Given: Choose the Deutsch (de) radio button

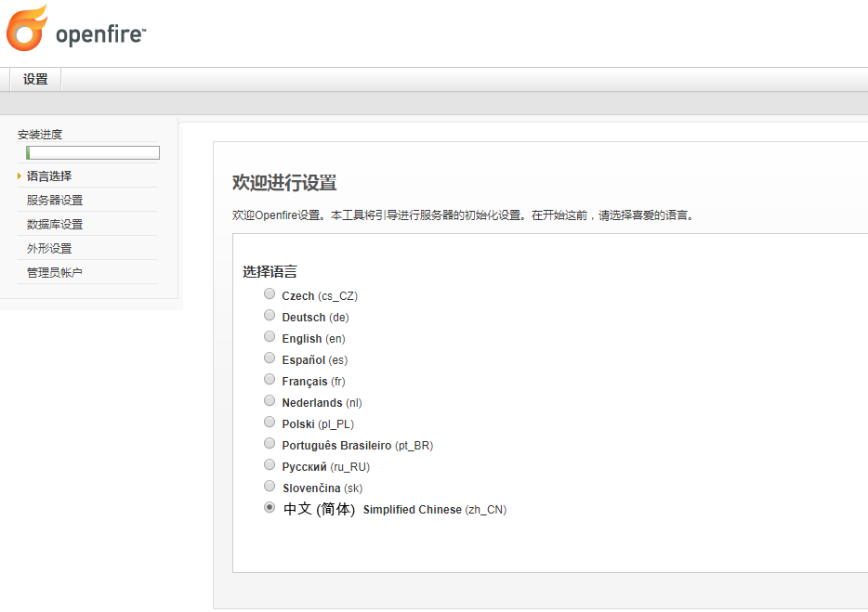Looking at the screenshot, I should pyautogui.click(x=270, y=316).
